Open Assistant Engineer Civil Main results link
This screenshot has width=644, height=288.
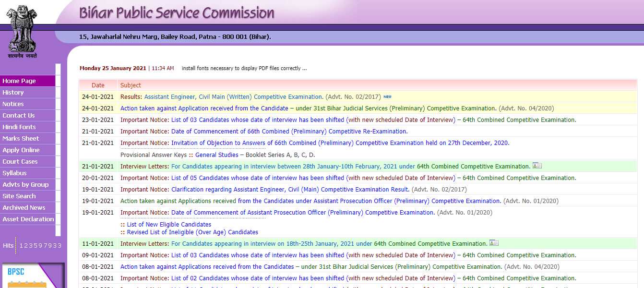coord(233,97)
